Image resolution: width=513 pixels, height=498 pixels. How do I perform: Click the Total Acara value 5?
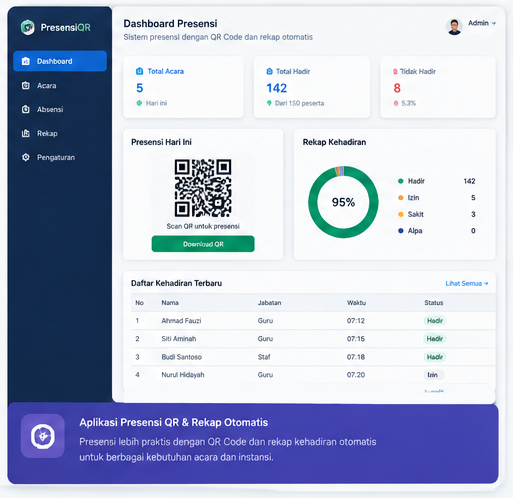pos(140,88)
